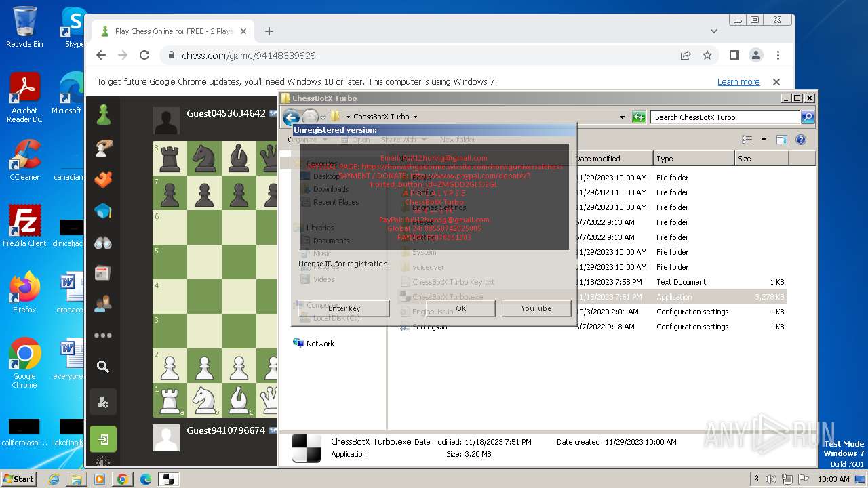Open the Social people icon in sidebar

103,304
